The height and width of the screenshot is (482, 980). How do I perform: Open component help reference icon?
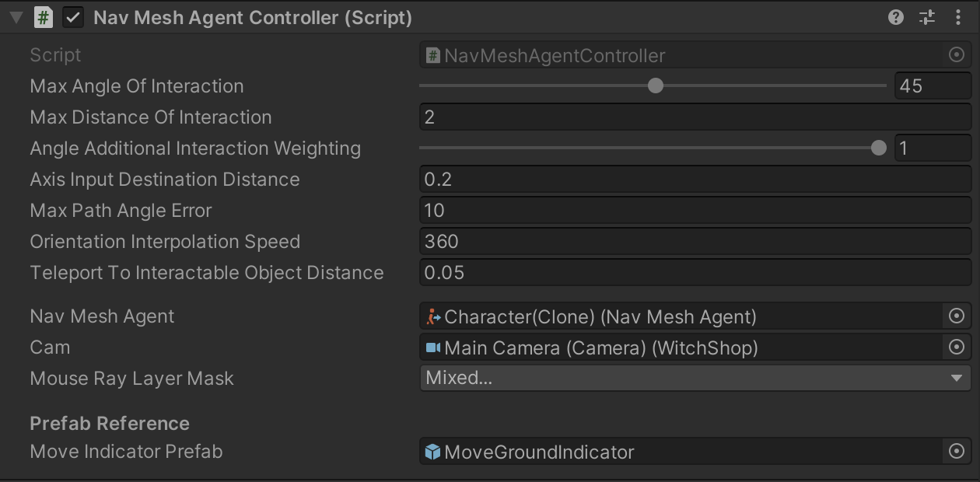coord(896,17)
